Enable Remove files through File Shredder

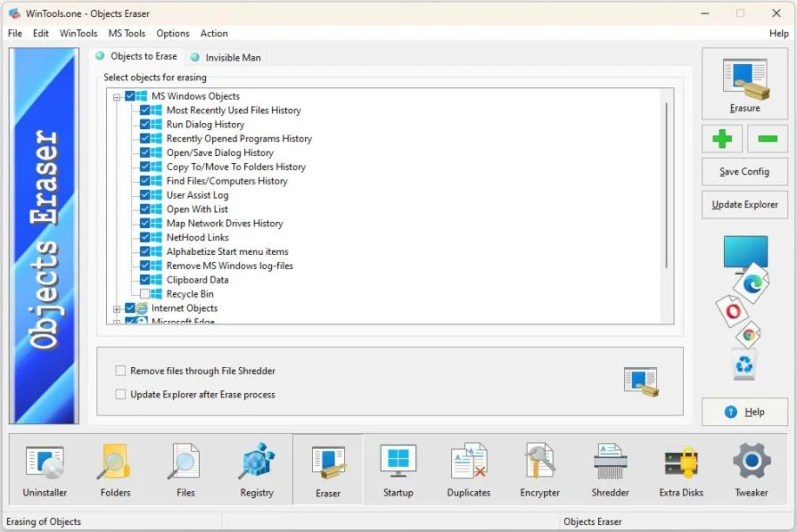click(120, 371)
